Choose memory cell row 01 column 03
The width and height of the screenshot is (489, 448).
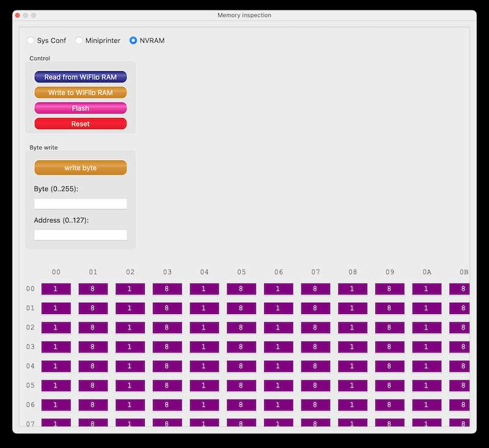point(167,309)
